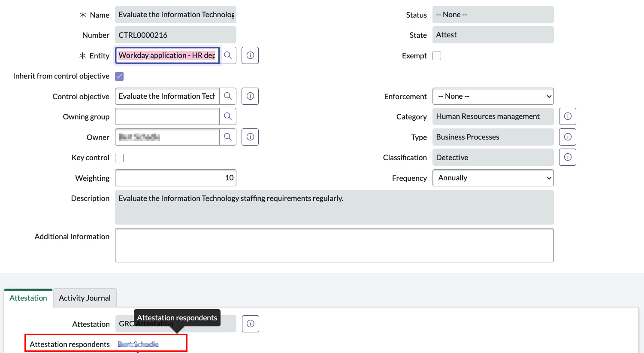644x353 pixels.
Task: Click the Type field info icon
Action: [568, 137]
